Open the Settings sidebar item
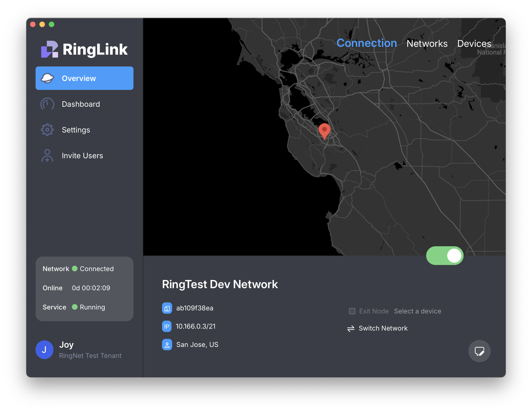This screenshot has height=412, width=532. [x=85, y=130]
